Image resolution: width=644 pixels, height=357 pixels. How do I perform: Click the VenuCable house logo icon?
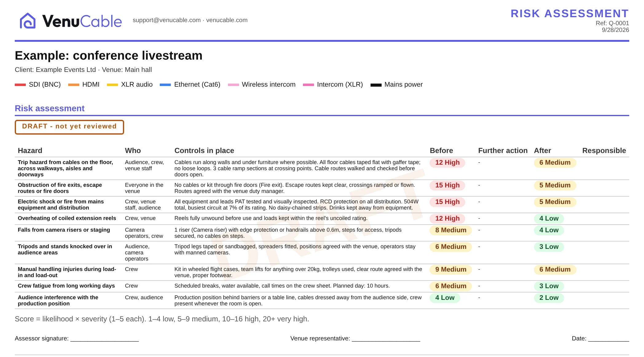[28, 21]
